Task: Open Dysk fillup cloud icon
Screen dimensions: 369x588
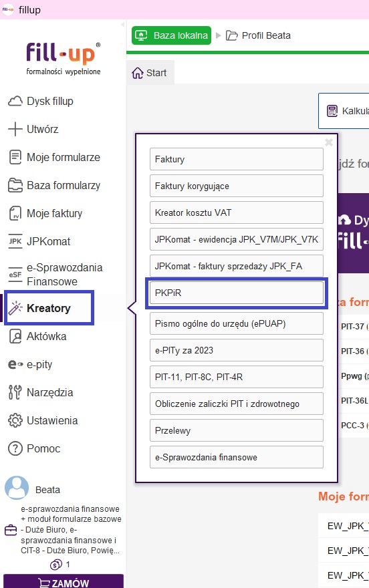Action: click(15, 102)
